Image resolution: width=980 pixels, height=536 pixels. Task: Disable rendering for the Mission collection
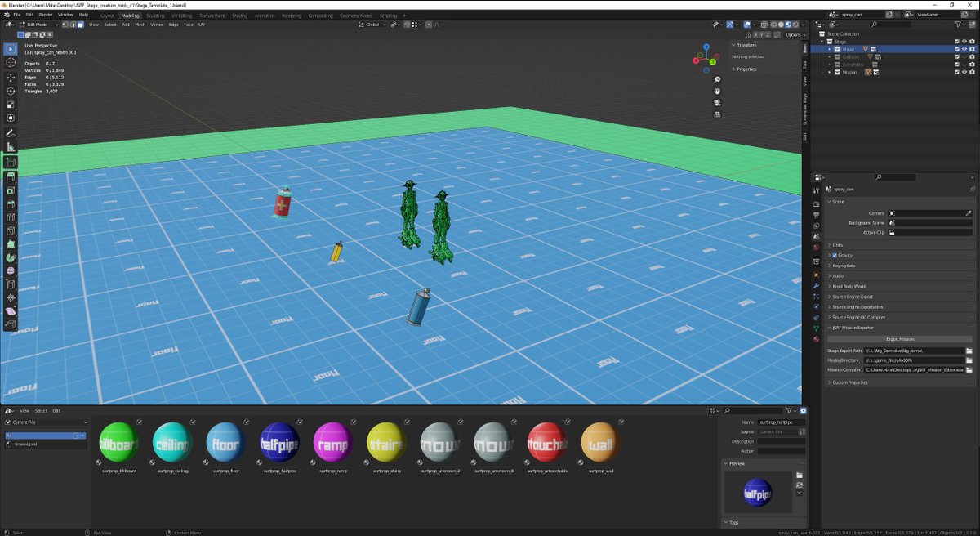tap(972, 72)
